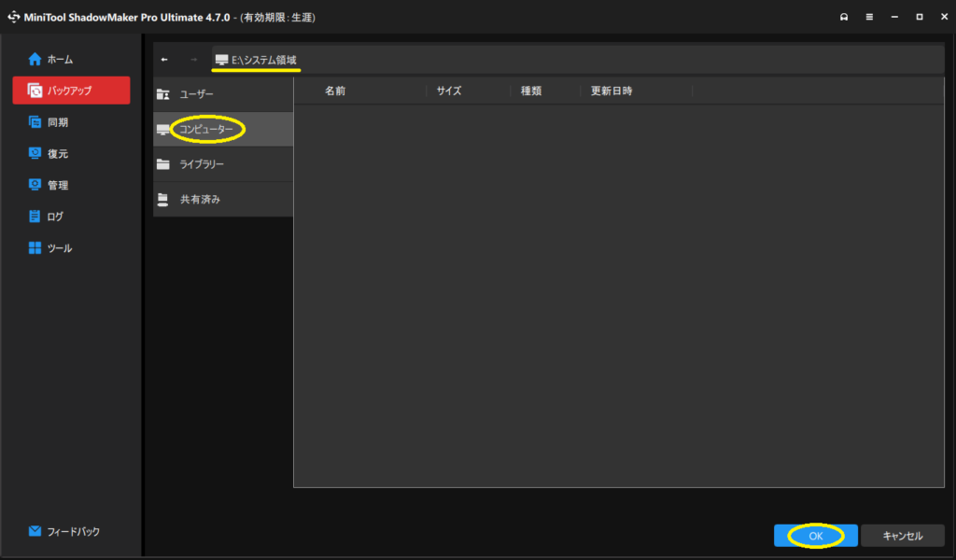Select the Shared (共有済み) location

click(223, 199)
